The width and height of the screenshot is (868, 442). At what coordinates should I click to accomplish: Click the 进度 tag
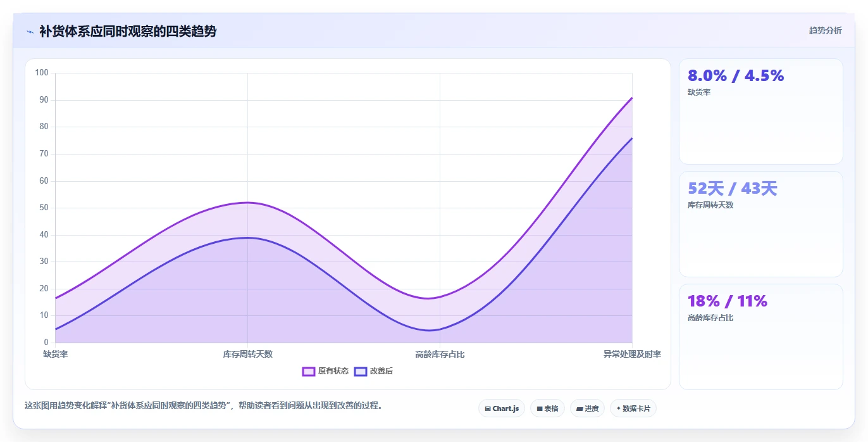click(x=587, y=408)
